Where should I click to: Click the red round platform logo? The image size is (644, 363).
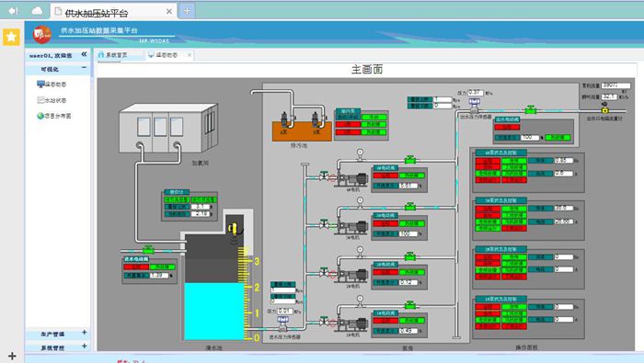pyautogui.click(x=42, y=34)
